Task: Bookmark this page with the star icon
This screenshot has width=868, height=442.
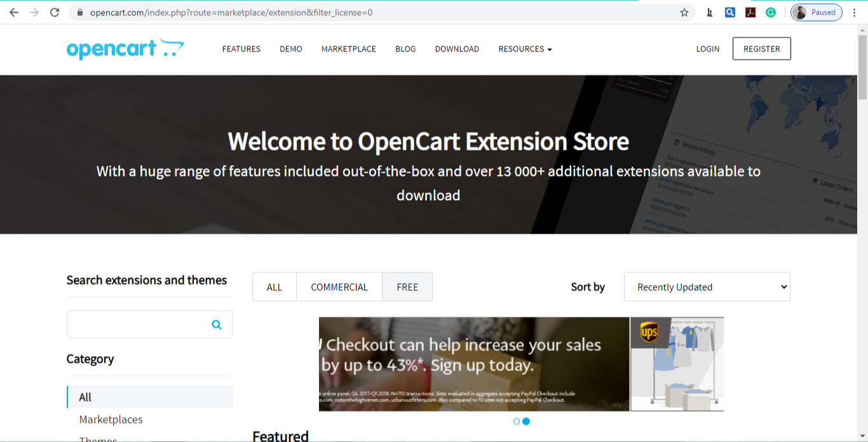Action: pos(684,13)
